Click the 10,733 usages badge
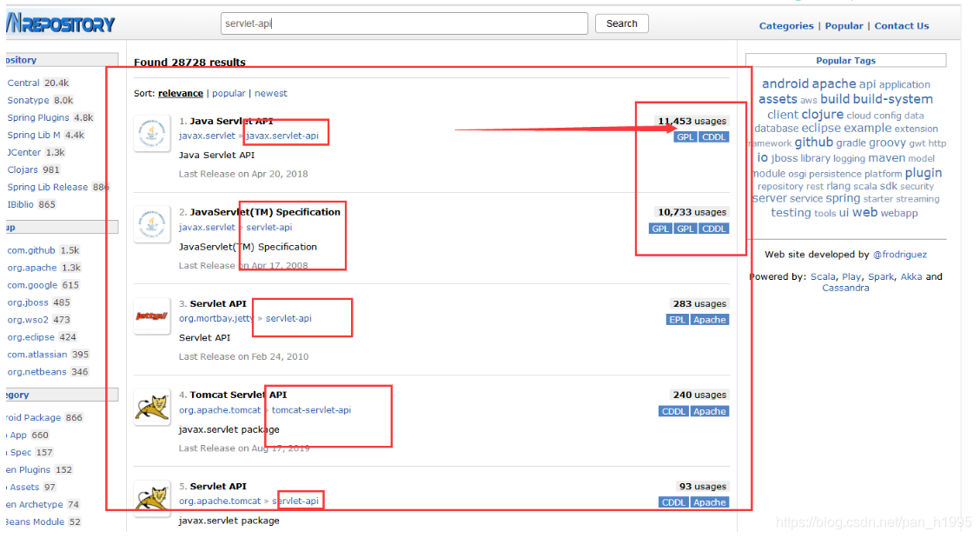980x538 pixels. [692, 212]
